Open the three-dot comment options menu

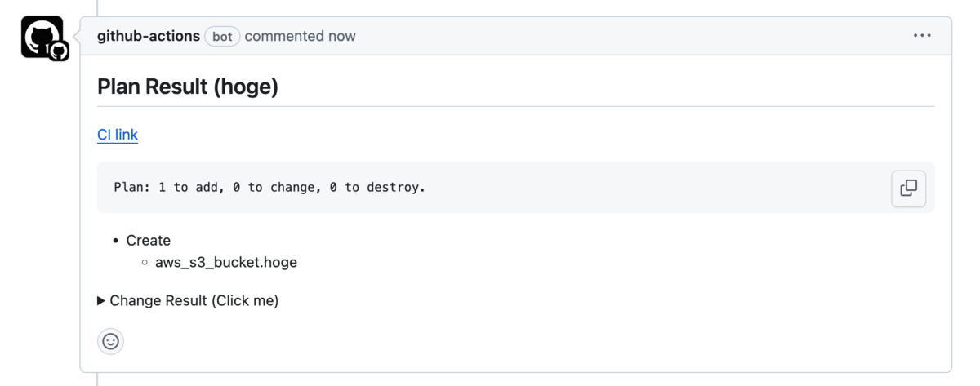[x=922, y=36]
